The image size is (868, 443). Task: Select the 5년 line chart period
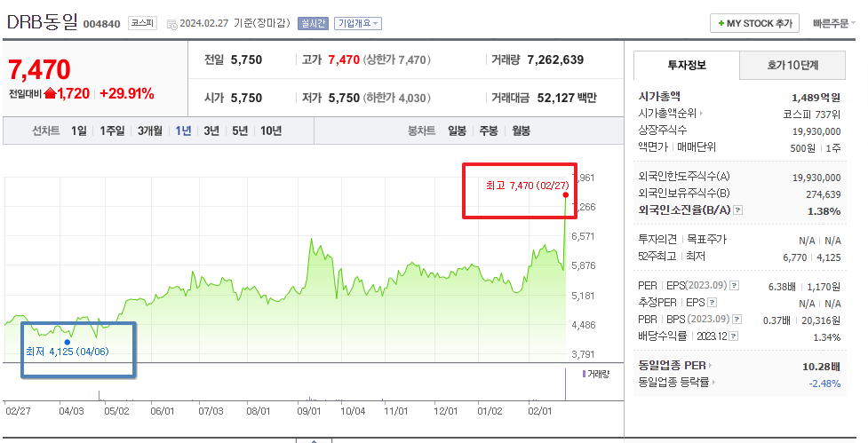[240, 131]
